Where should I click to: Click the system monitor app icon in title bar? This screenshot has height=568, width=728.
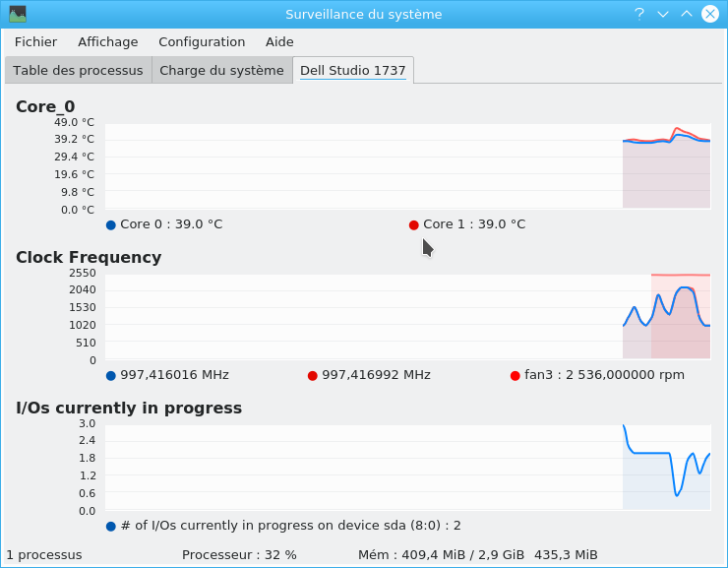click(18, 14)
